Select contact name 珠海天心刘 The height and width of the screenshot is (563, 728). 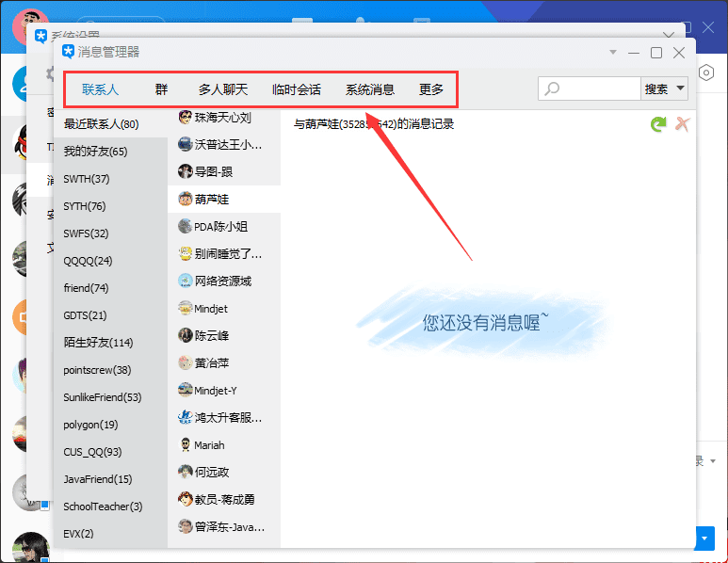point(223,118)
